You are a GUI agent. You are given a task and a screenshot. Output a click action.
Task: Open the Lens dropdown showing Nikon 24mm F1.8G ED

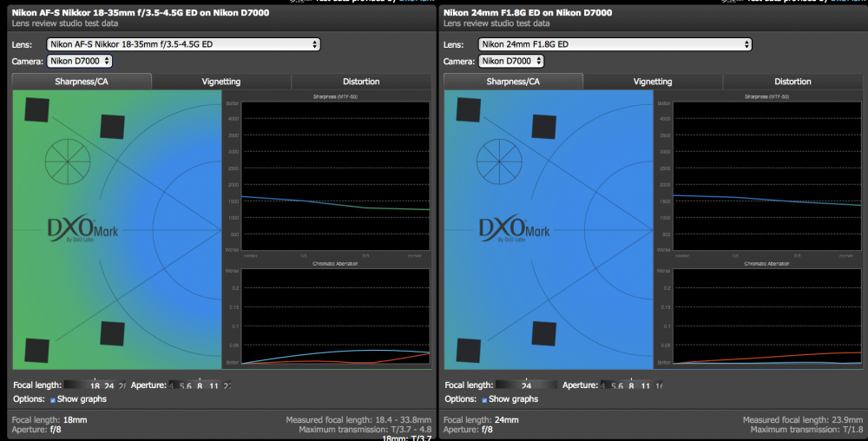click(x=615, y=44)
